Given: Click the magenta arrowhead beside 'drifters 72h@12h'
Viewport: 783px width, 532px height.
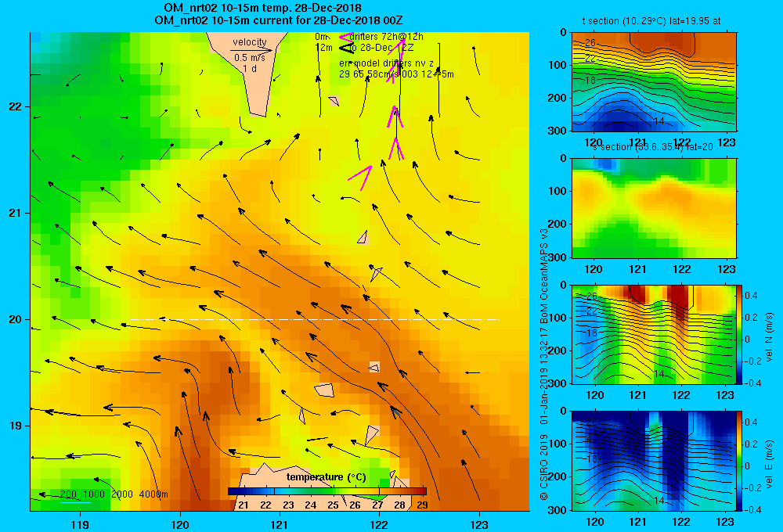Looking at the screenshot, I should point(345,37).
